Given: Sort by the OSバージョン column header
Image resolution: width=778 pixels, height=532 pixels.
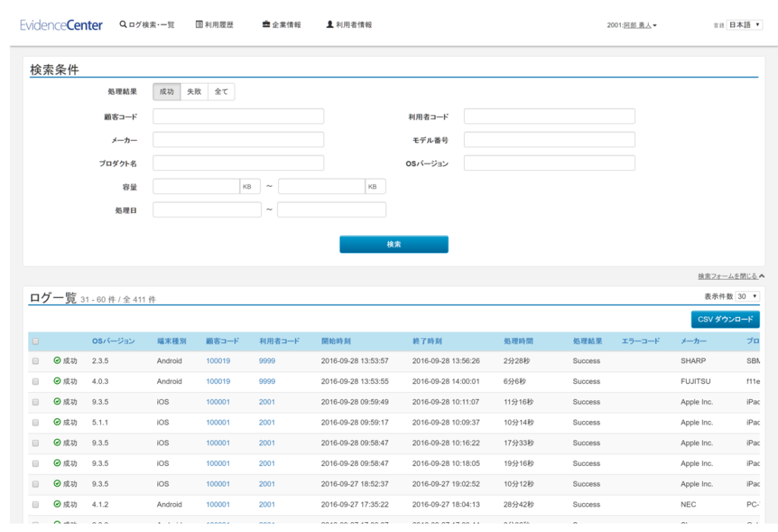Looking at the screenshot, I should click(113, 341).
